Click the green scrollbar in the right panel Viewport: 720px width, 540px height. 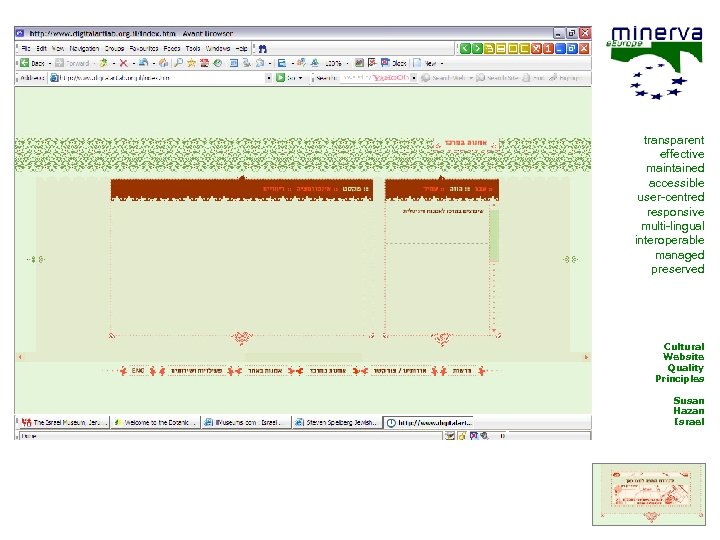pyautogui.click(x=494, y=235)
